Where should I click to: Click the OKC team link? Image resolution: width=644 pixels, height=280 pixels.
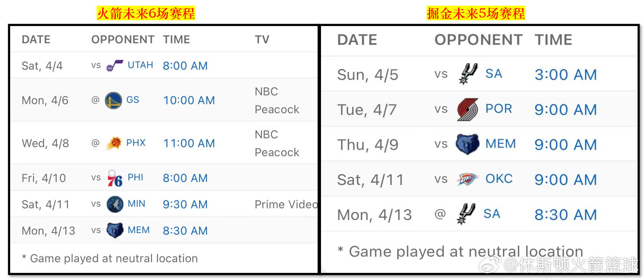click(x=499, y=179)
